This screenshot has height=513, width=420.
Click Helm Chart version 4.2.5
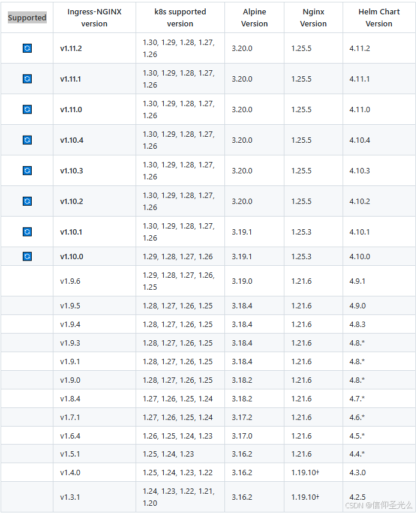[x=358, y=497]
